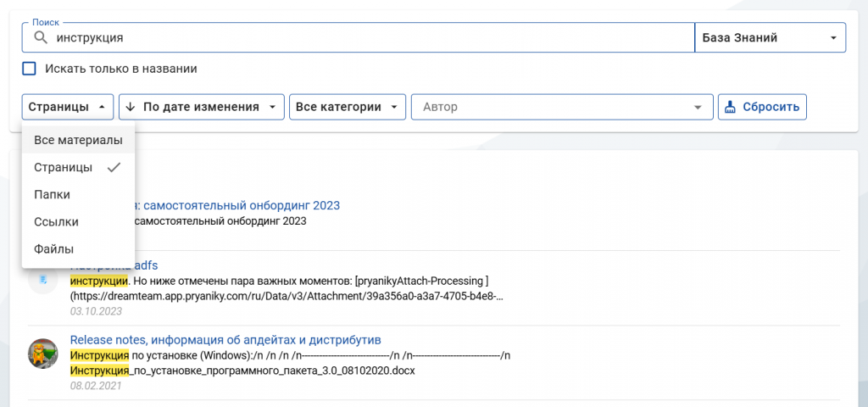The width and height of the screenshot is (868, 407).
Task: Select Ссылки in the dropdown menu
Action: (x=56, y=221)
